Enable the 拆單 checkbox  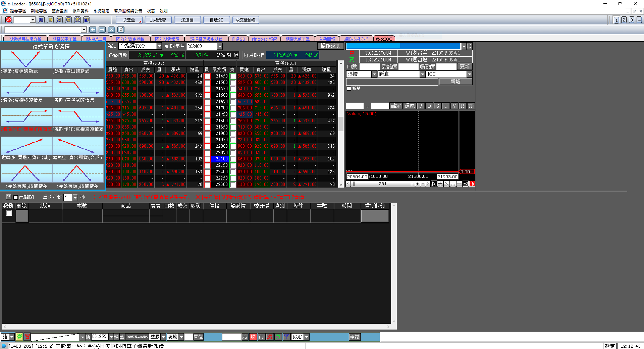[x=349, y=89]
